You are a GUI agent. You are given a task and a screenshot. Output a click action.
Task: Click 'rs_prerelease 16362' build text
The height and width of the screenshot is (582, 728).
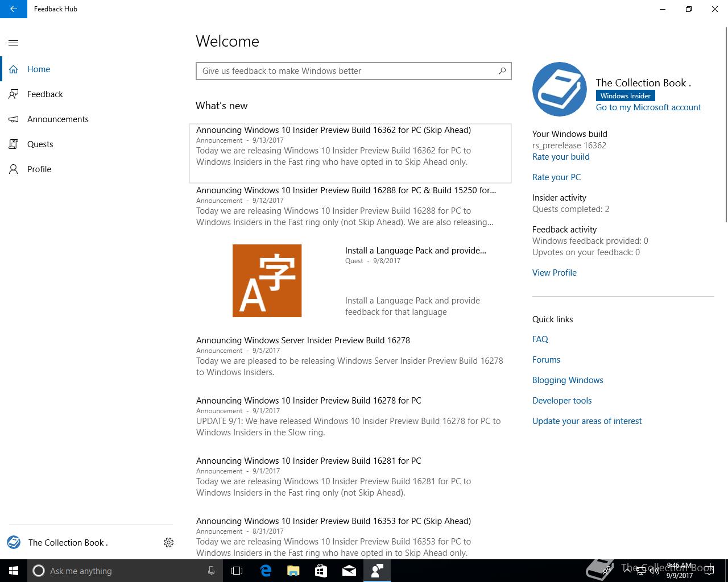(569, 145)
